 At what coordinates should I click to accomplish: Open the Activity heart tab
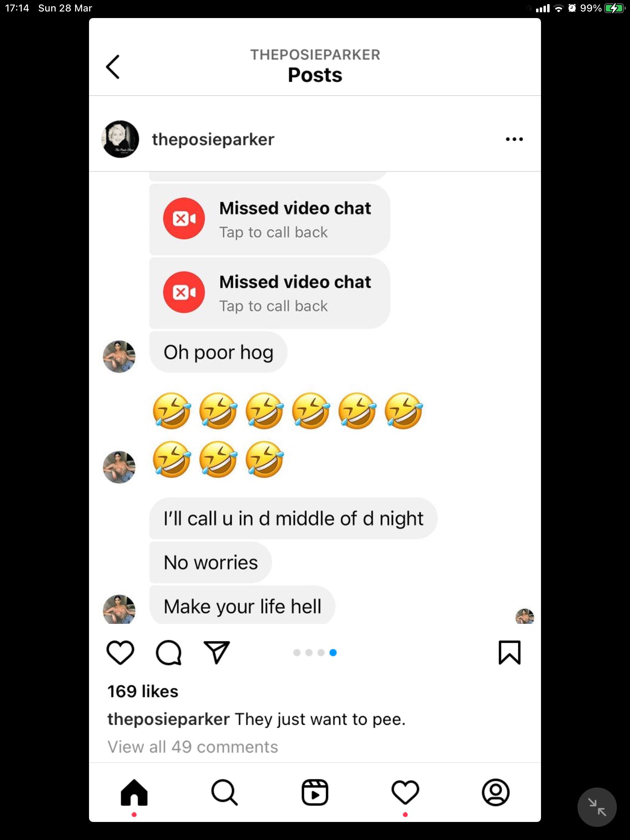tap(405, 792)
